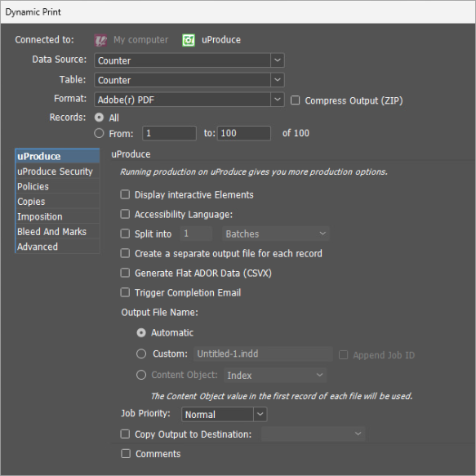Enable Compress Output (ZIP) checkbox
The width and height of the screenshot is (476, 476).
click(x=295, y=100)
